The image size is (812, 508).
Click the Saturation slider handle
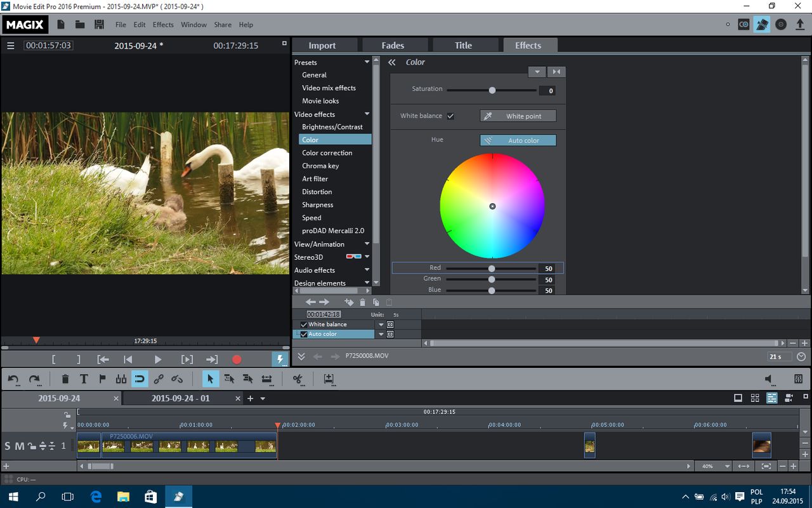(492, 90)
